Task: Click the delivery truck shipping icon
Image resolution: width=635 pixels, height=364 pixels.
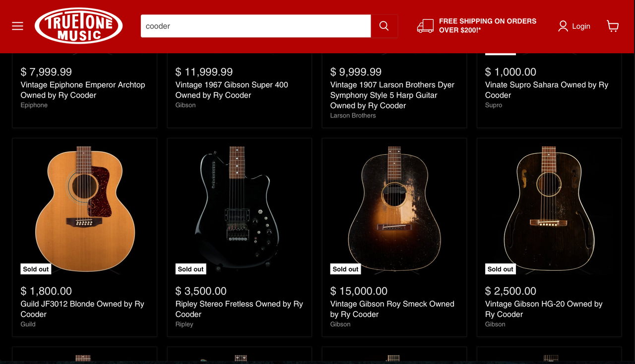Action: click(x=425, y=26)
